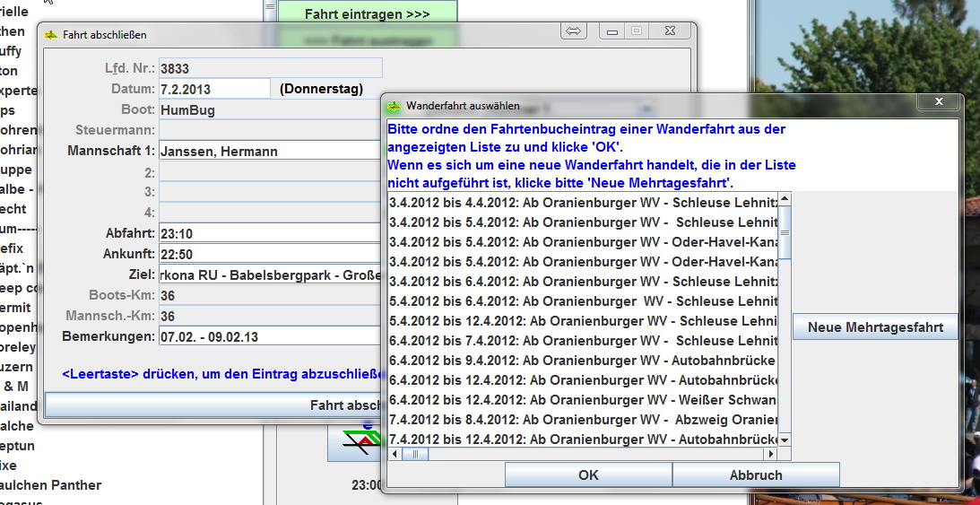Click Neue Mehrtagesfahrt button
Image resolution: width=980 pixels, height=505 pixels.
point(875,327)
